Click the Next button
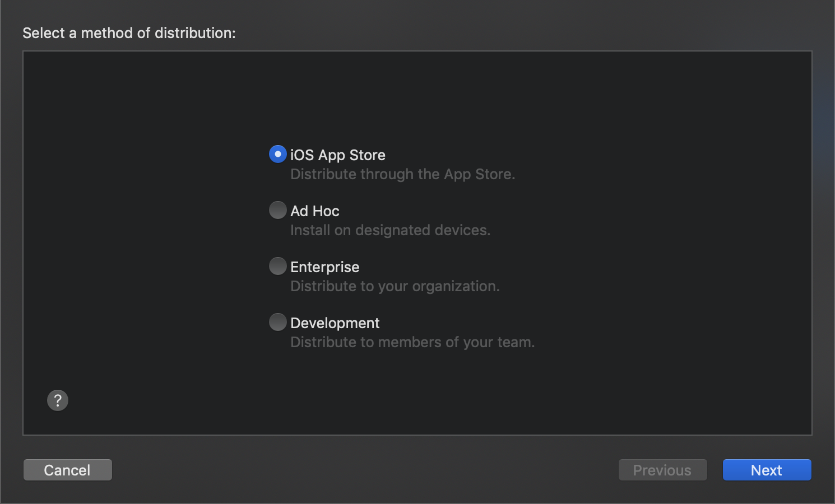835x504 pixels. tap(767, 470)
